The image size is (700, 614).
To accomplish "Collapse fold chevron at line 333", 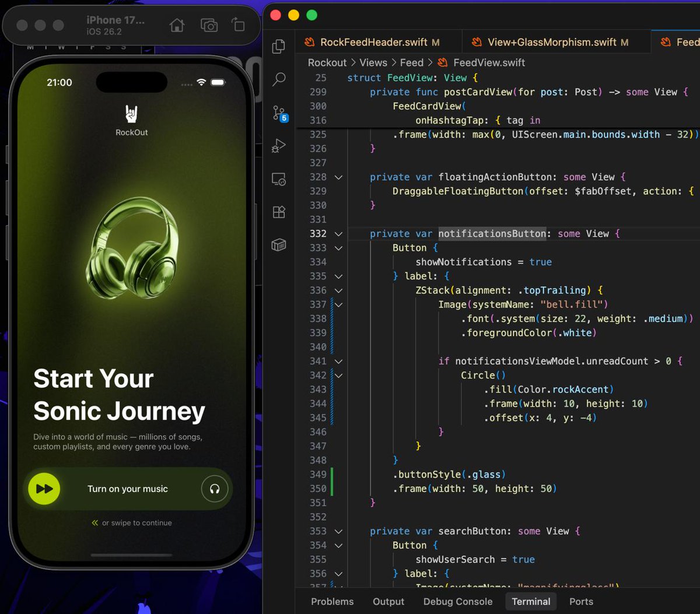I will pos(338,248).
